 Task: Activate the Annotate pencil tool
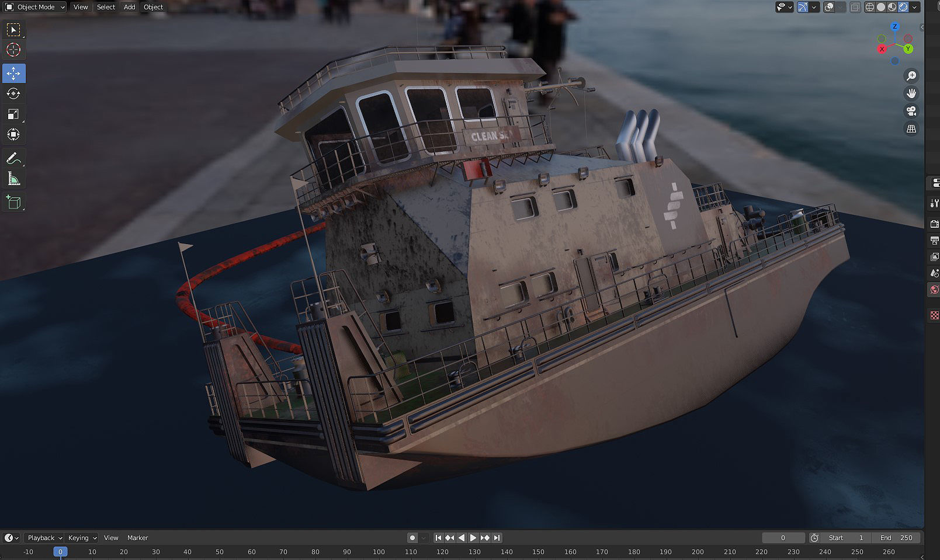(13, 158)
